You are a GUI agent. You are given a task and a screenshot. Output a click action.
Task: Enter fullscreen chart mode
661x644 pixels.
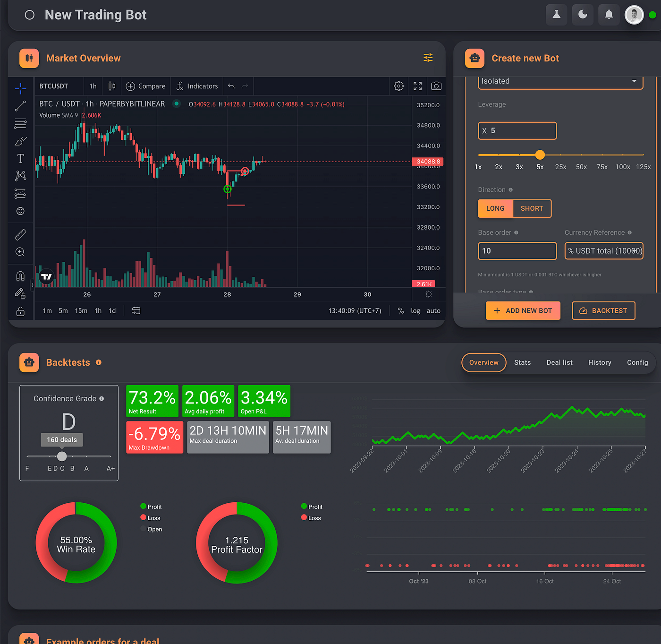(418, 86)
